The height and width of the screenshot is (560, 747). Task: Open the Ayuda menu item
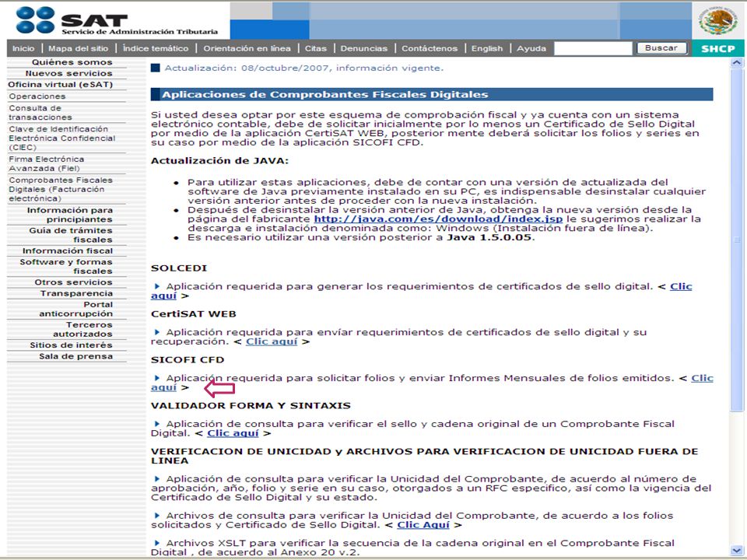pyautogui.click(x=531, y=48)
